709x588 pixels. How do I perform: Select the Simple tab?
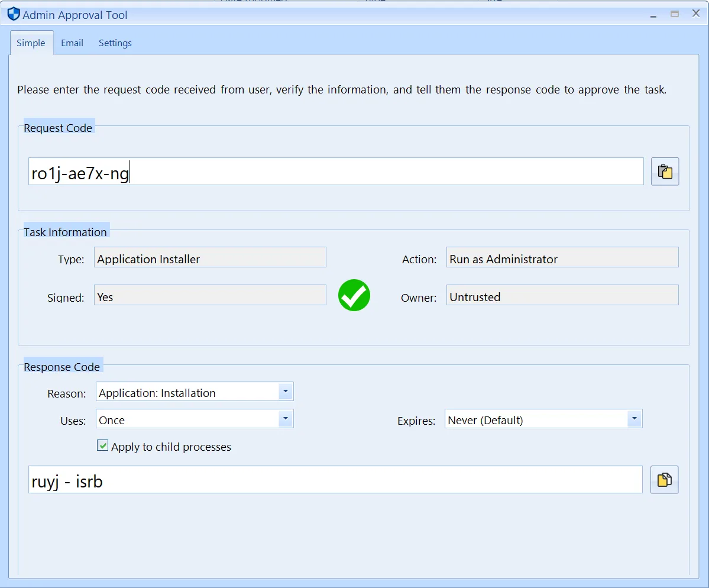[x=31, y=43]
